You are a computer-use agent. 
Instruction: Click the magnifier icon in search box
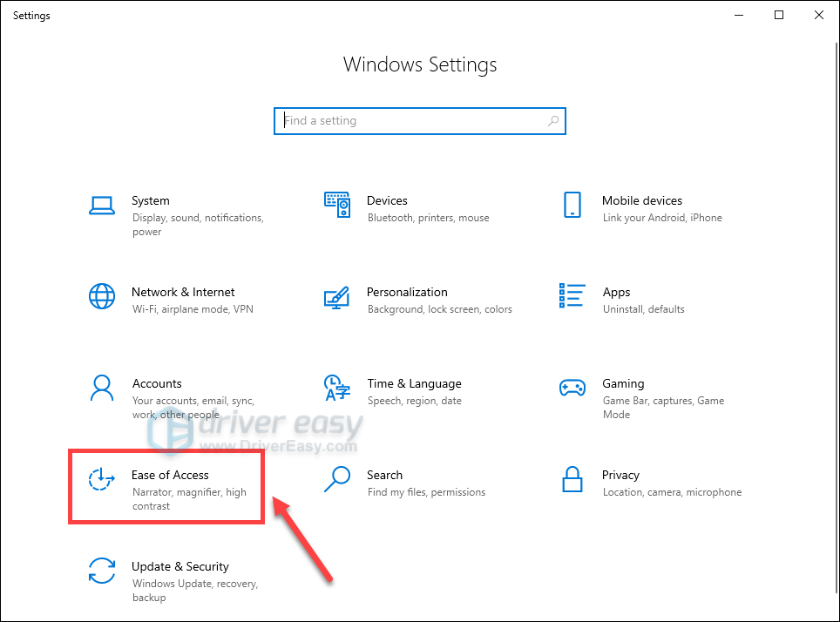click(553, 121)
